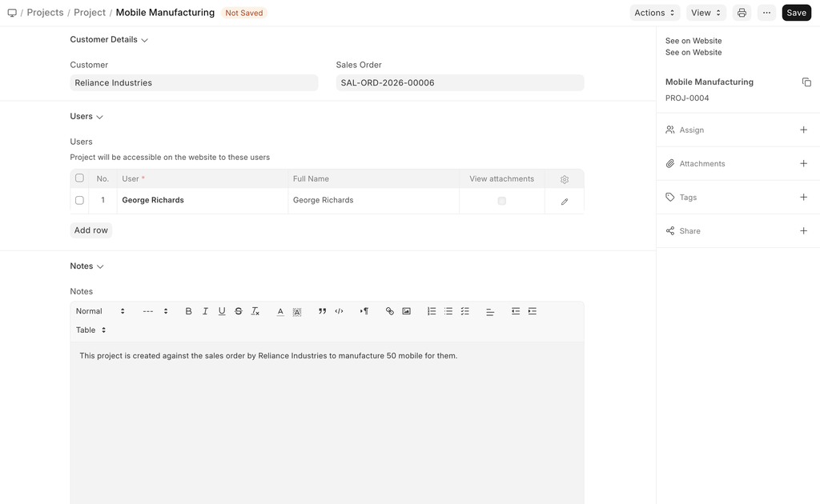Click the insert link icon

click(x=390, y=311)
